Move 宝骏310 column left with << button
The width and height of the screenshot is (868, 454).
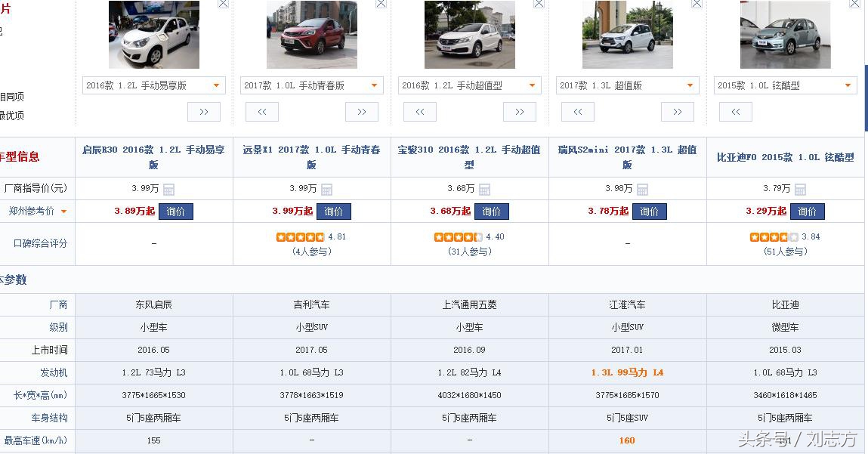(x=419, y=112)
